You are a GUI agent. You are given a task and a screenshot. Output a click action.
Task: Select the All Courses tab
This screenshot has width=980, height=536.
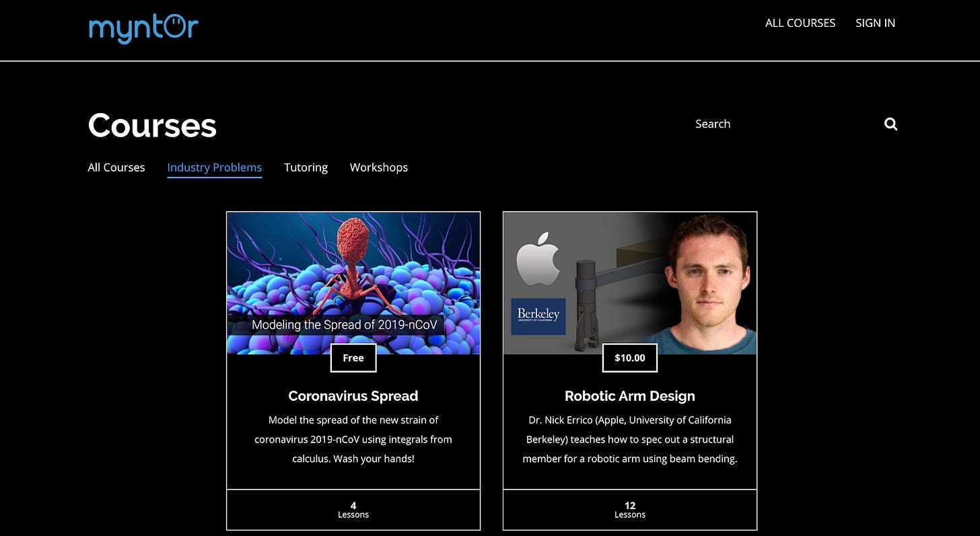click(x=116, y=167)
